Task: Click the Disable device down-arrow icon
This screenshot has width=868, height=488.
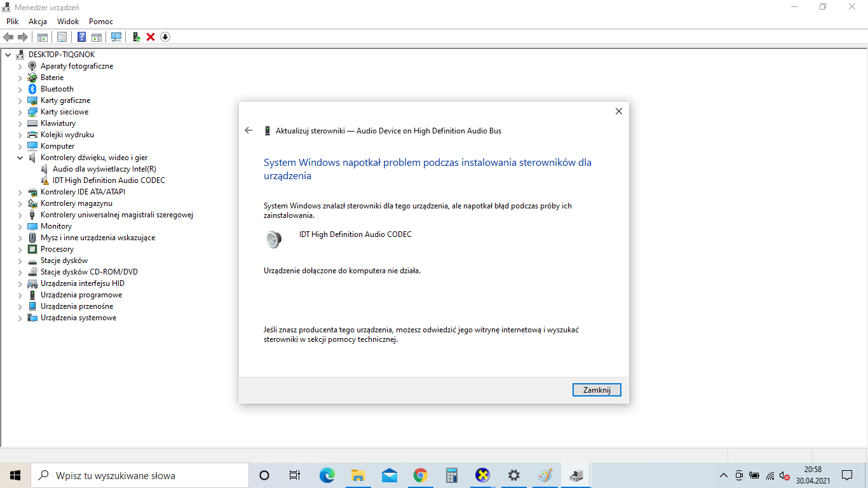Action: pyautogui.click(x=165, y=37)
